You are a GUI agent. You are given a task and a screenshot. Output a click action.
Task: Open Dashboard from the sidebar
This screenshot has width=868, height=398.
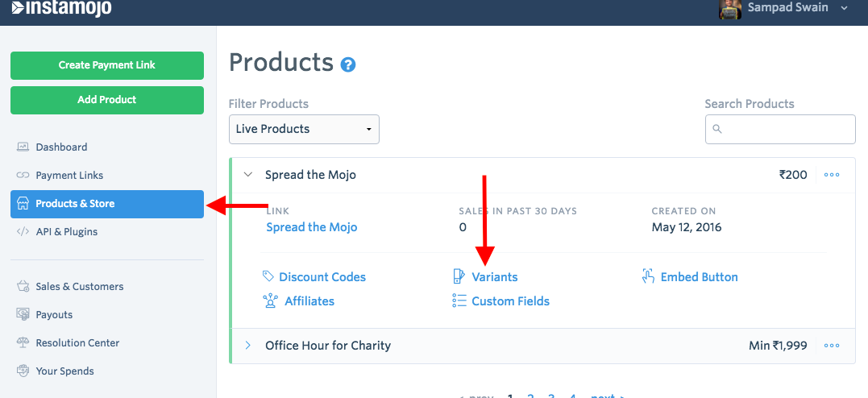61,147
